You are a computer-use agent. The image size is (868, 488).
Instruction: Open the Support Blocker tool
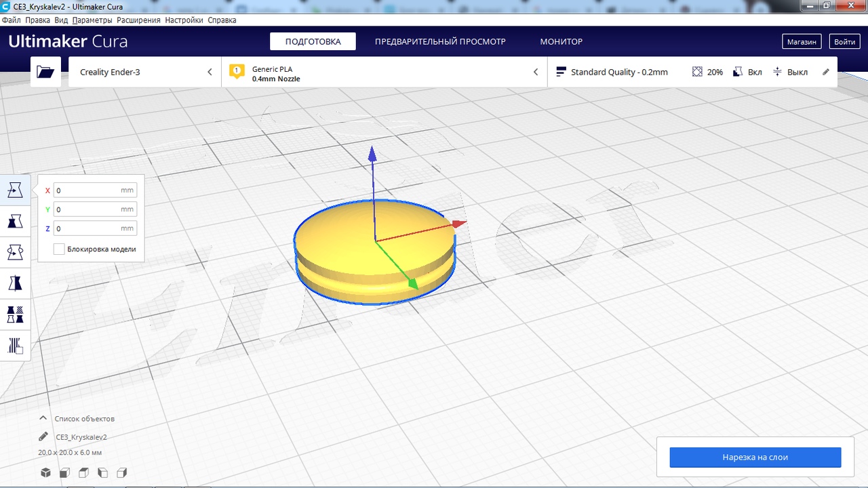(15, 346)
